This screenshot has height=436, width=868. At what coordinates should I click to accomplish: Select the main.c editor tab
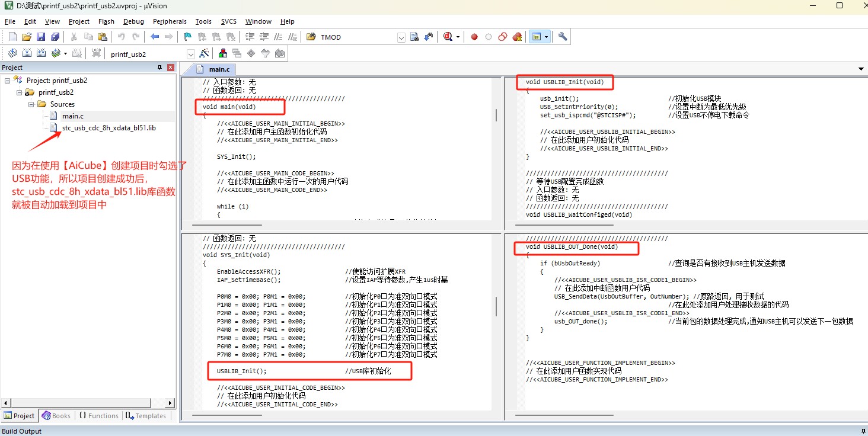(x=215, y=69)
